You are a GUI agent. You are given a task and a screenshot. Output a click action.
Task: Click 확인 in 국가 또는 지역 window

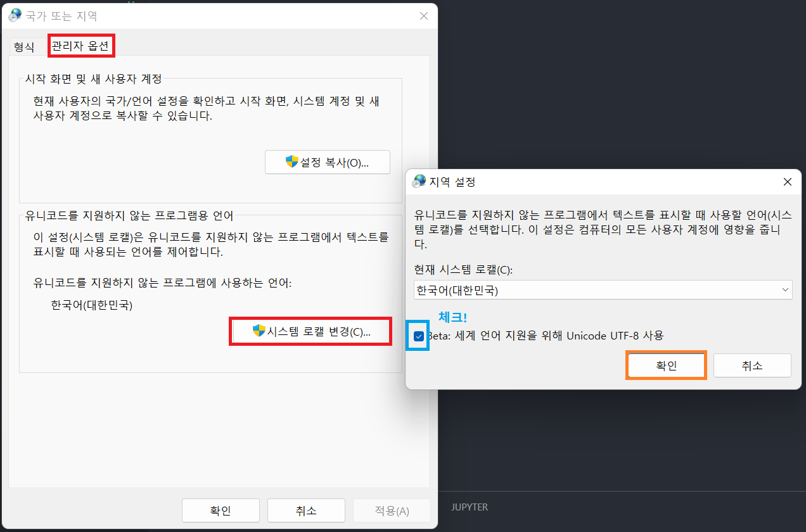pyautogui.click(x=221, y=510)
